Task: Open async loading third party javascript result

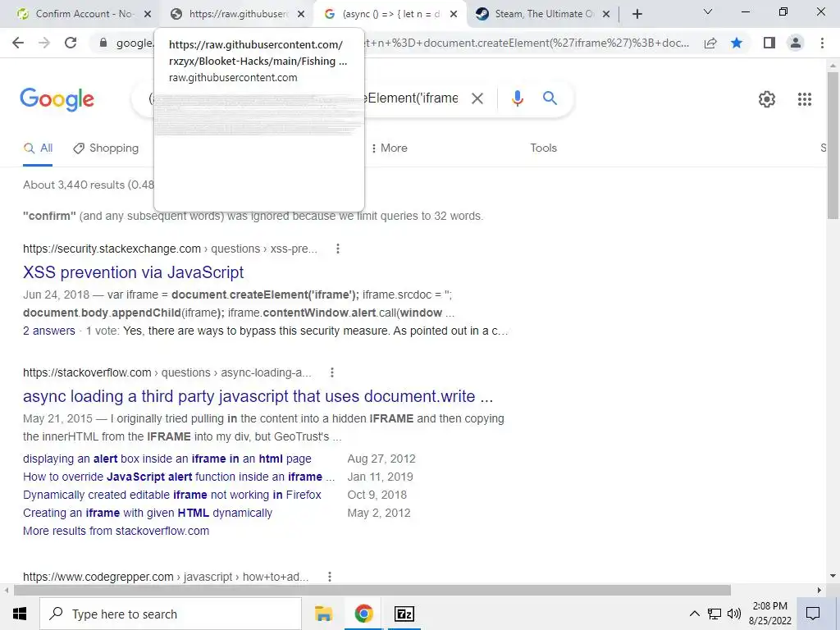Action: 258,396
